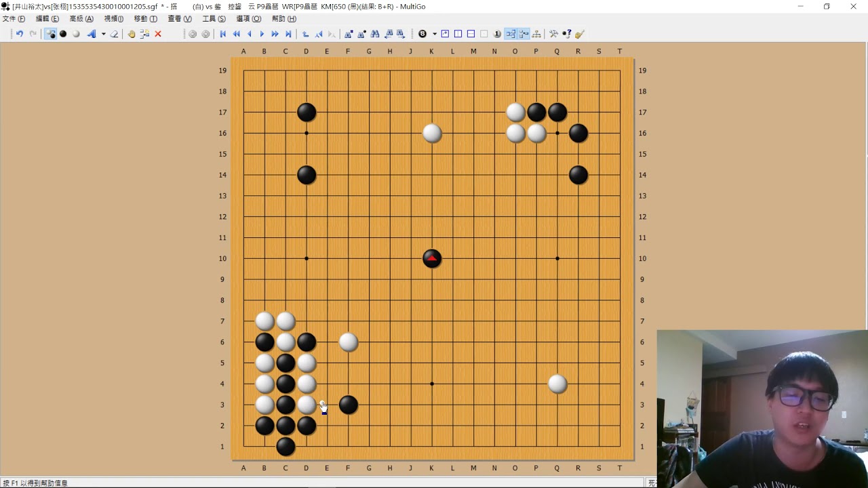868x488 pixels.
Task: Open the 選項(O) menu
Action: 248,19
